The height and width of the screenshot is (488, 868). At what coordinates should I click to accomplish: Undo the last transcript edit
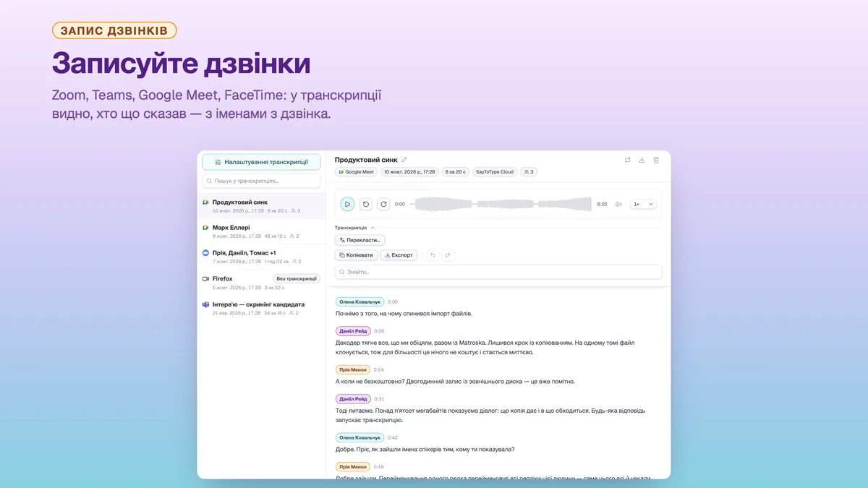[433, 255]
